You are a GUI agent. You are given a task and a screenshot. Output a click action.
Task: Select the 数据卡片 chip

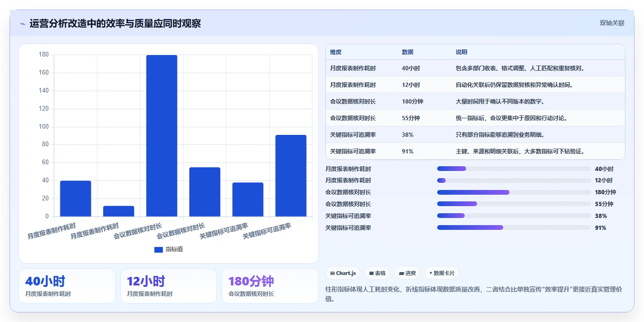442,273
